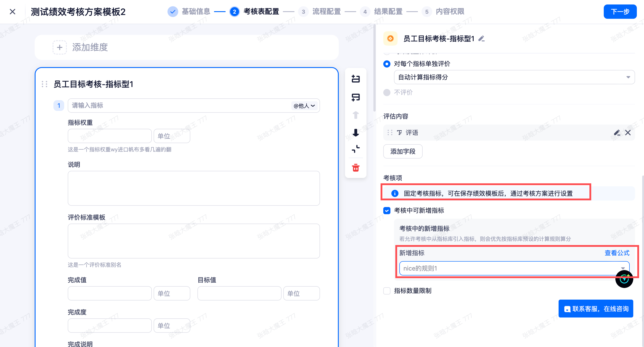
Task: Go to the 流程配置 step
Action: click(326, 11)
